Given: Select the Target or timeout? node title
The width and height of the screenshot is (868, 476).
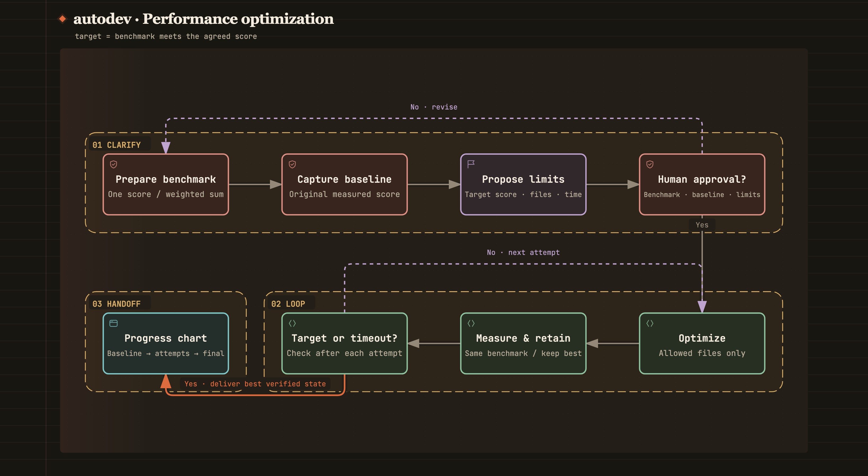Looking at the screenshot, I should coord(344,338).
